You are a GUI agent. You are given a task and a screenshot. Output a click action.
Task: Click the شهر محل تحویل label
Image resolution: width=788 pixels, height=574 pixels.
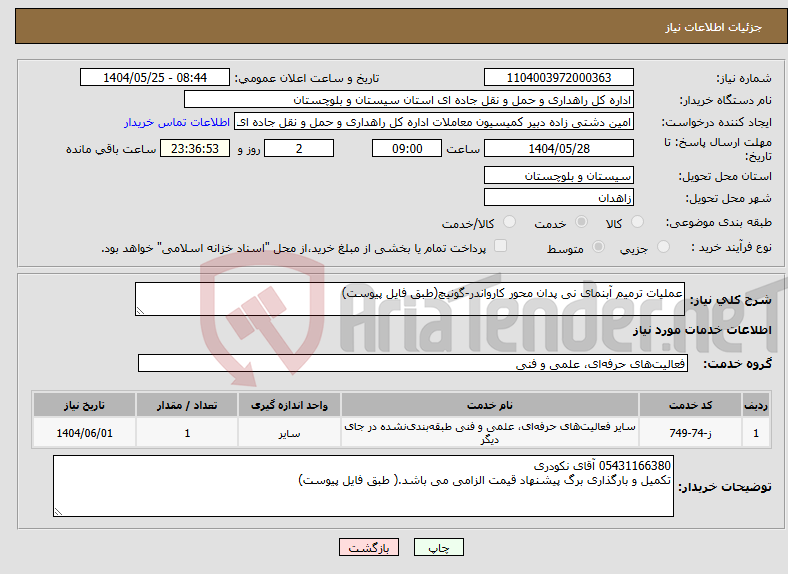(x=729, y=199)
